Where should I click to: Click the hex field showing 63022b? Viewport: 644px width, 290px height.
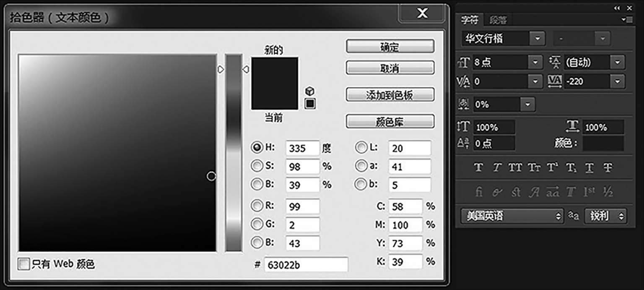(306, 265)
